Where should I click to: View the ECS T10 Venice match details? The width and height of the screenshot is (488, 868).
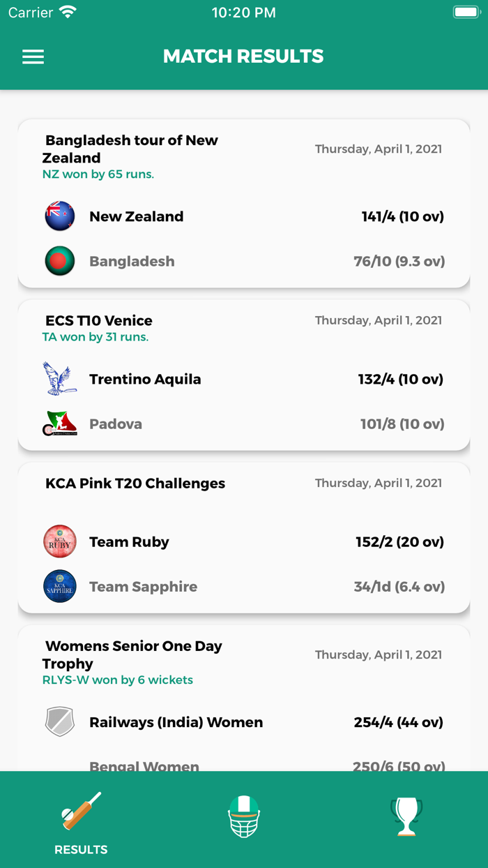point(243,375)
